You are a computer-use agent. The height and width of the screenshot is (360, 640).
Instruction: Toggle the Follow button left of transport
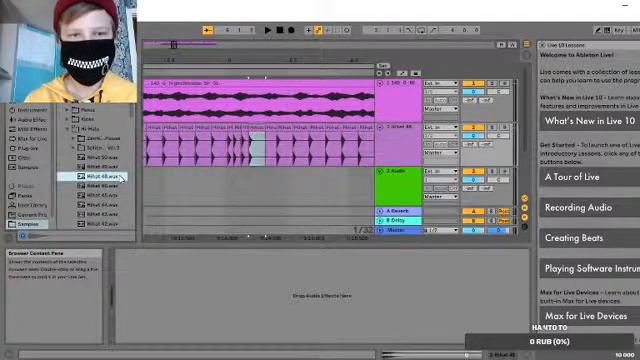click(x=207, y=30)
